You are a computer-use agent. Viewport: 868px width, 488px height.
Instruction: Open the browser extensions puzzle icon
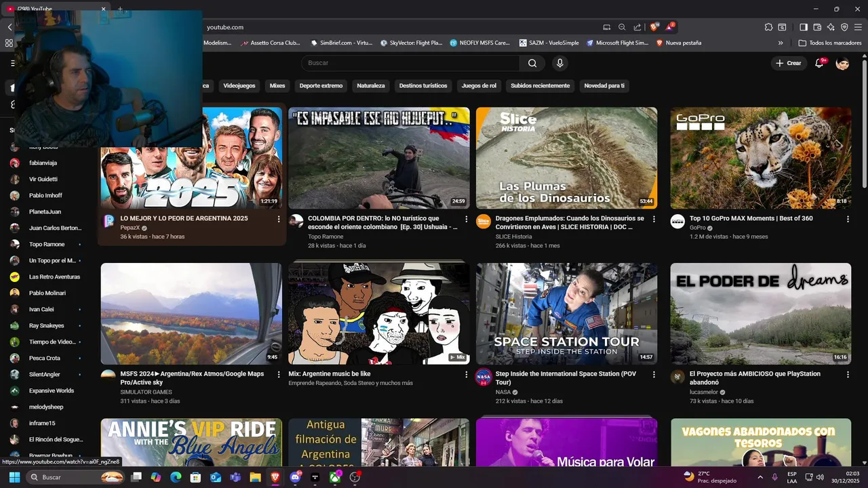click(x=768, y=27)
